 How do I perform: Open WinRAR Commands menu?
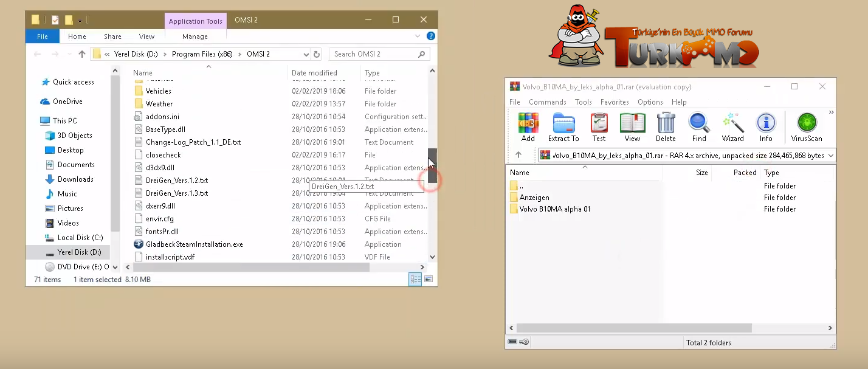[x=548, y=102]
